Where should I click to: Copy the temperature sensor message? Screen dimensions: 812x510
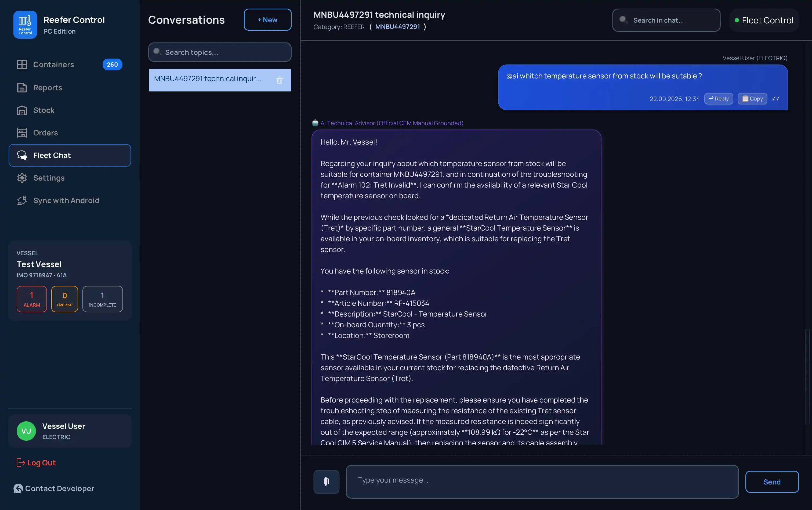pos(752,99)
